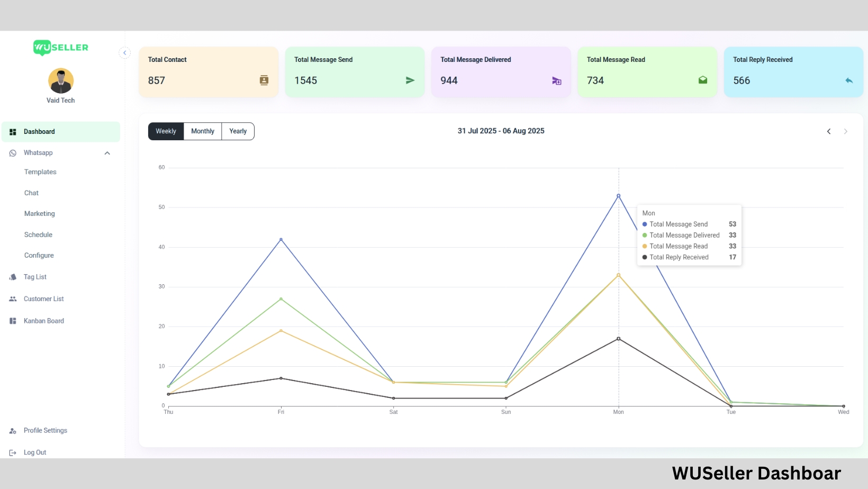Click the send icon on Total Message Send card
This screenshot has width=868, height=489.
tap(410, 80)
